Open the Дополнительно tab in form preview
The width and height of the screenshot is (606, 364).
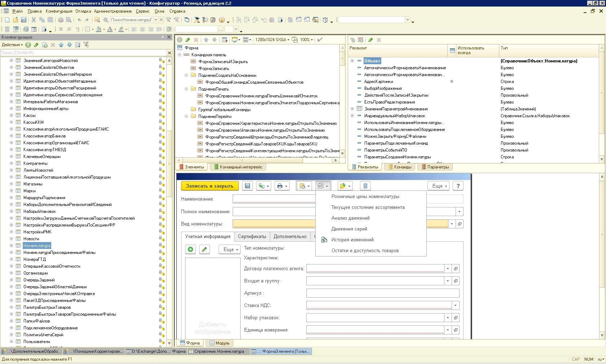tap(290, 237)
